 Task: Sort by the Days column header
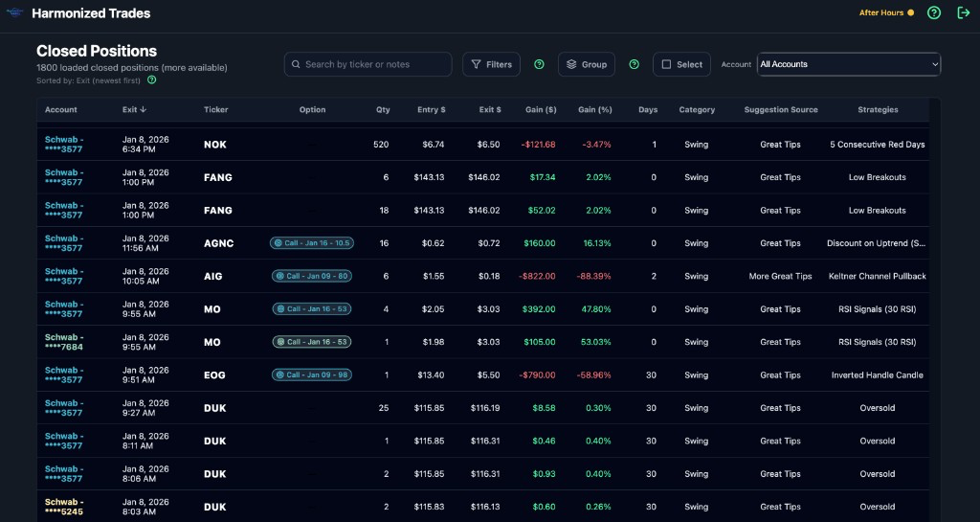coord(648,109)
